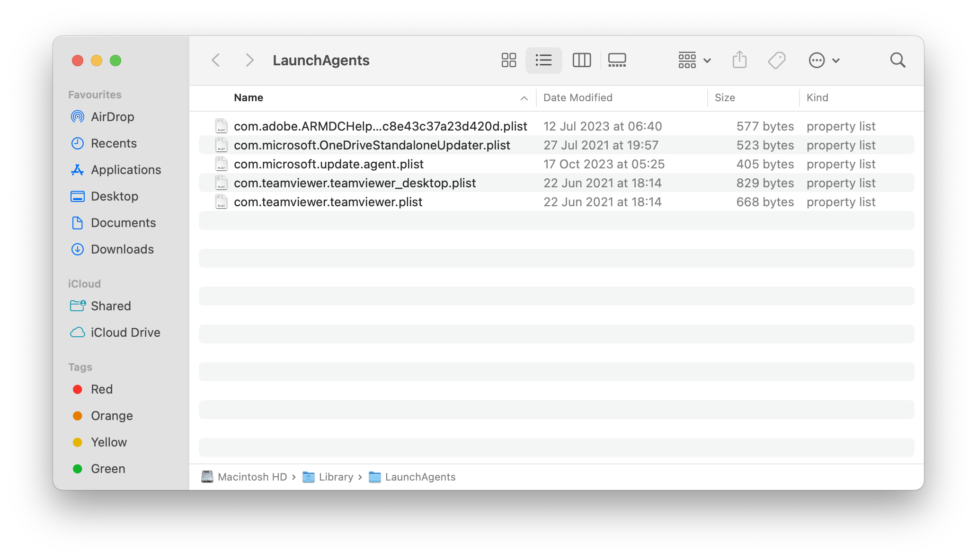Go back with the left chevron

click(x=216, y=60)
